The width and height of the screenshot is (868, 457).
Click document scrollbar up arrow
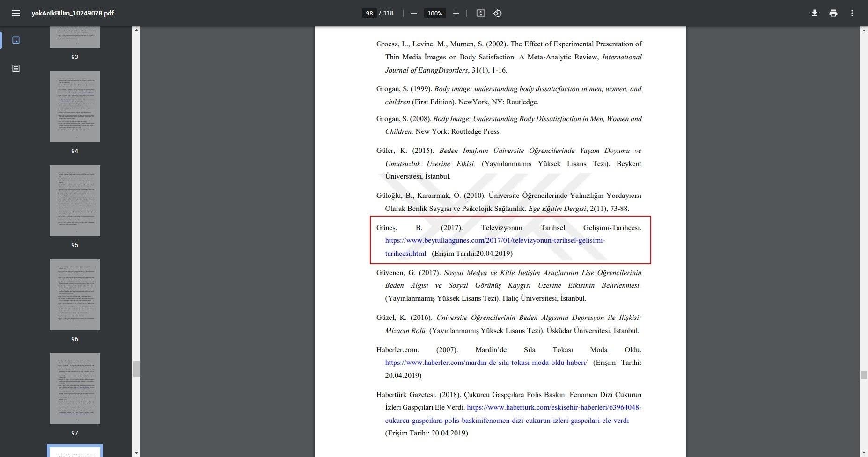click(x=864, y=30)
